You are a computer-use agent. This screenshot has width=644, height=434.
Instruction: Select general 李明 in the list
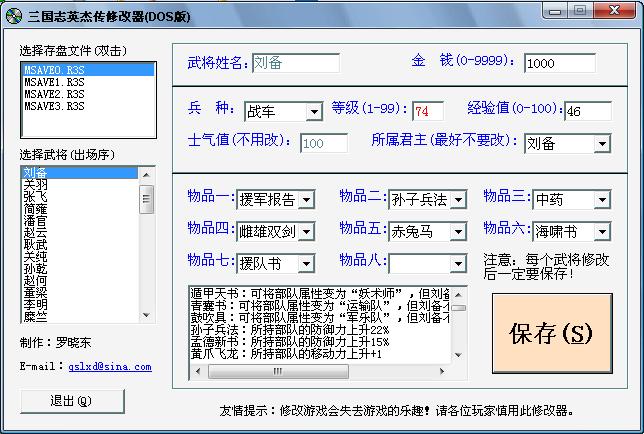point(80,305)
